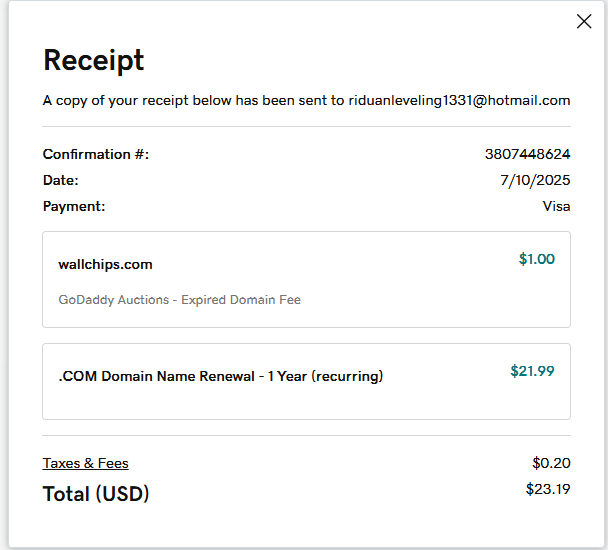The width and height of the screenshot is (608, 550).
Task: Close the receipt dialog with the X
Action: [584, 22]
